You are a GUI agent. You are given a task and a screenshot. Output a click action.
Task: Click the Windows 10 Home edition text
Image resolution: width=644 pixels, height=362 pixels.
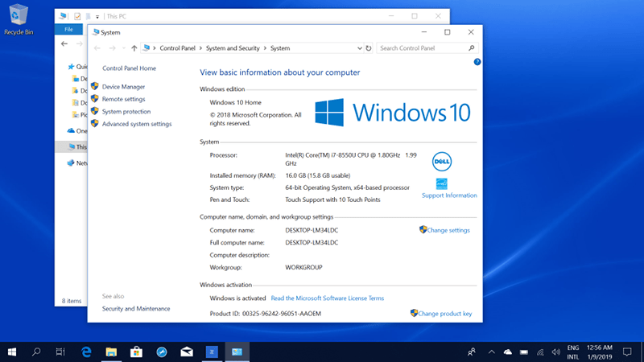[x=235, y=102]
